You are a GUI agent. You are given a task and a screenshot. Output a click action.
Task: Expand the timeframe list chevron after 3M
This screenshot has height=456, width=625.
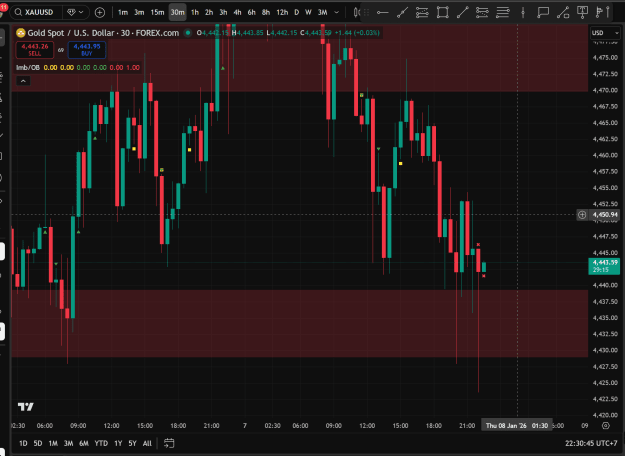[337, 12]
